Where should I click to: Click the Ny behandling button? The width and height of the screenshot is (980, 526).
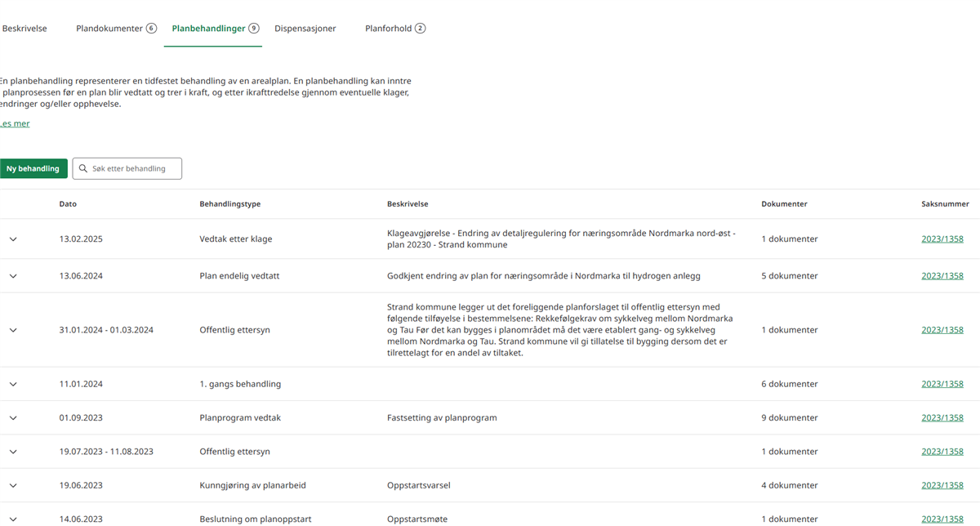[33, 169]
